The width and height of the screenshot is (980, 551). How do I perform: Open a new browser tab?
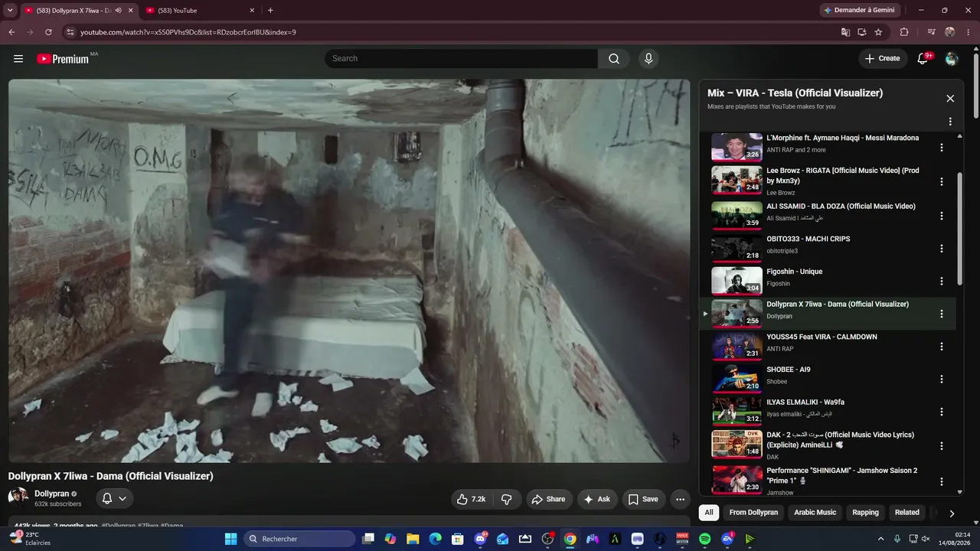coord(270,11)
